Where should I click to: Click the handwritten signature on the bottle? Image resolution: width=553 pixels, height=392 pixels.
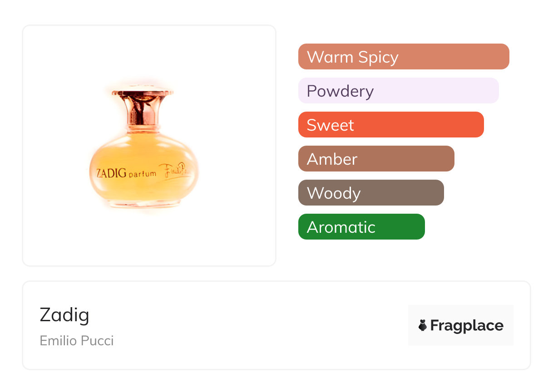178,172
